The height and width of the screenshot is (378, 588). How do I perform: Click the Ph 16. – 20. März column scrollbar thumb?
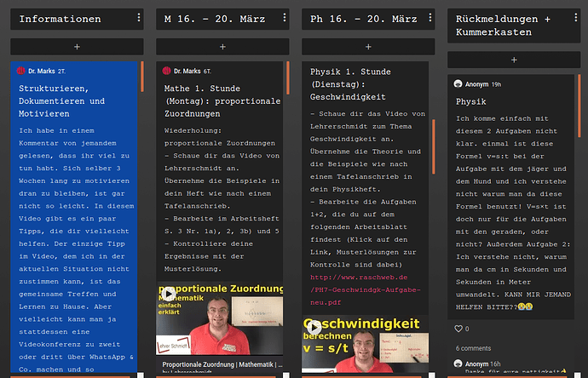(x=434, y=146)
